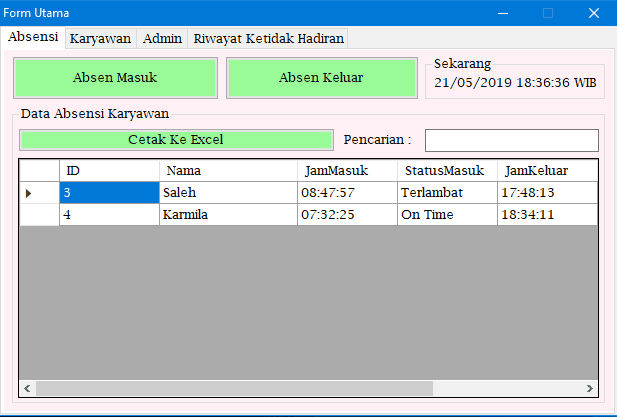Click the left arrow of the horizontal scrollbar
617x417 pixels.
pyautogui.click(x=27, y=388)
